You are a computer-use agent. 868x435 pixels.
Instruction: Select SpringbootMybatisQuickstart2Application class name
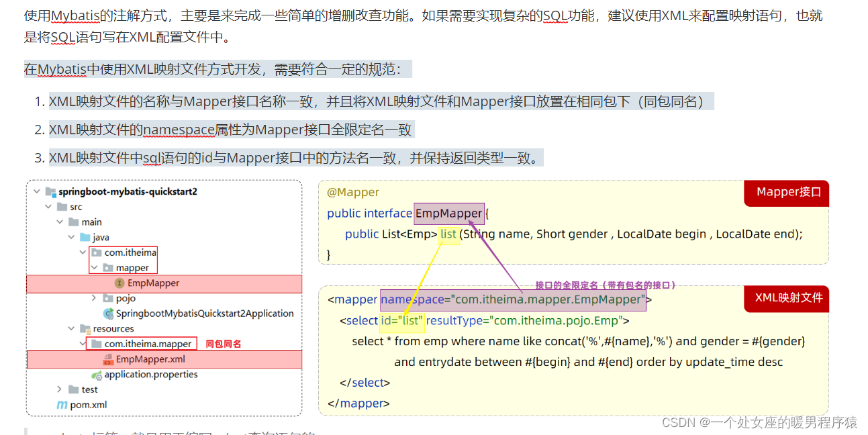point(205,313)
